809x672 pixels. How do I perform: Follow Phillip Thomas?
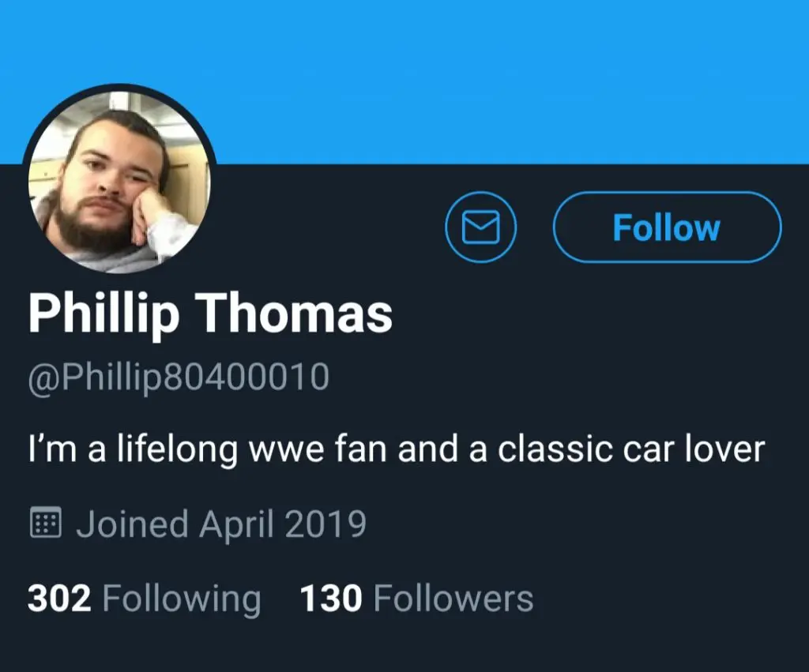[667, 227]
